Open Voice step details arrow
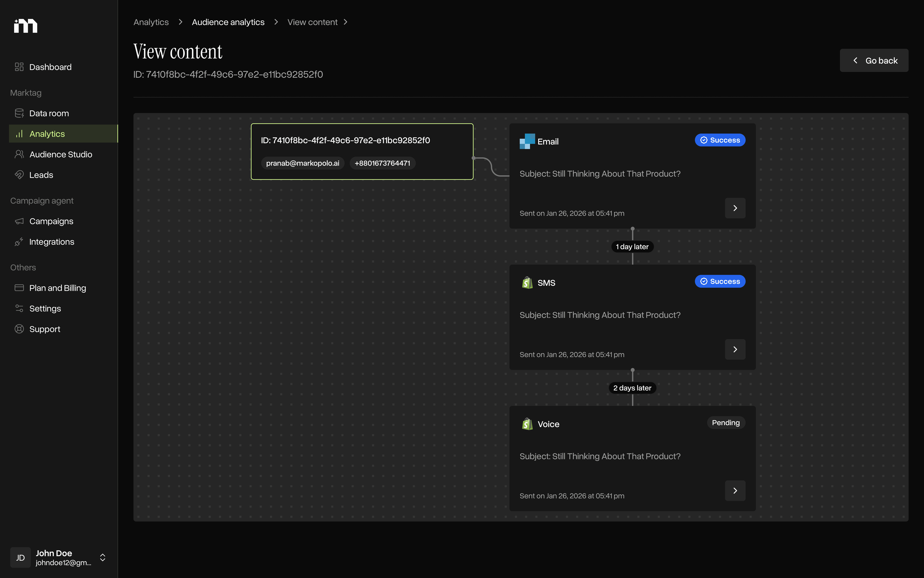Viewport: 924px width, 578px height. tap(735, 491)
